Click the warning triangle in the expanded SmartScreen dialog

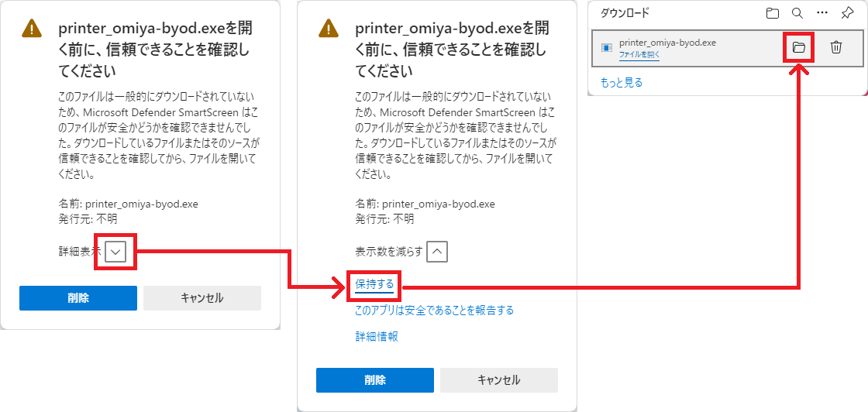(328, 29)
